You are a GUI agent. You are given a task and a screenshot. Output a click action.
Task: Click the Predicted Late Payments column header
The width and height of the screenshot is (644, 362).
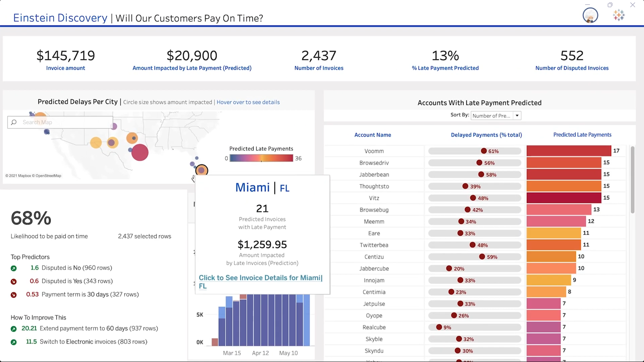click(x=582, y=135)
